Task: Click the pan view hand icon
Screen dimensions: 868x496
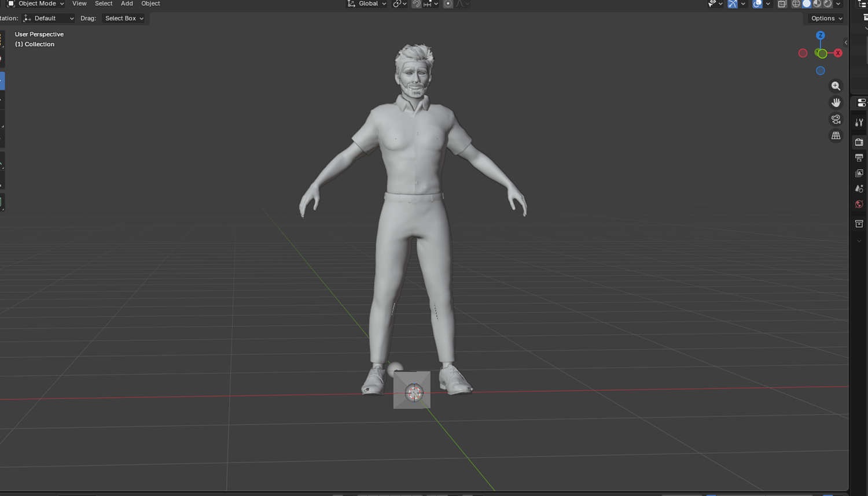Action: 836,102
